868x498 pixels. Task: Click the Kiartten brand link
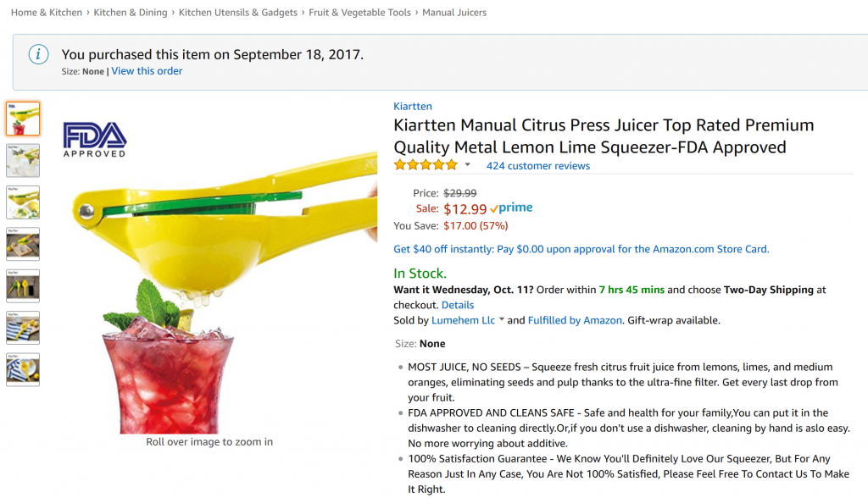[x=413, y=106]
